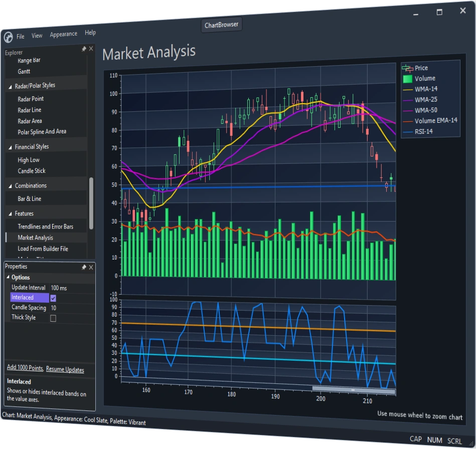Click the status bar chart description text

[x=74, y=418]
